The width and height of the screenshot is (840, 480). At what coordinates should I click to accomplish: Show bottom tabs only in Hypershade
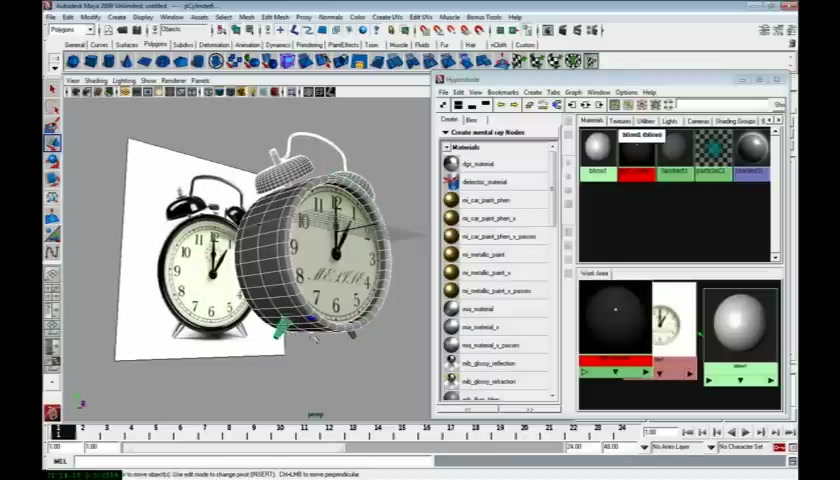(x=472, y=105)
